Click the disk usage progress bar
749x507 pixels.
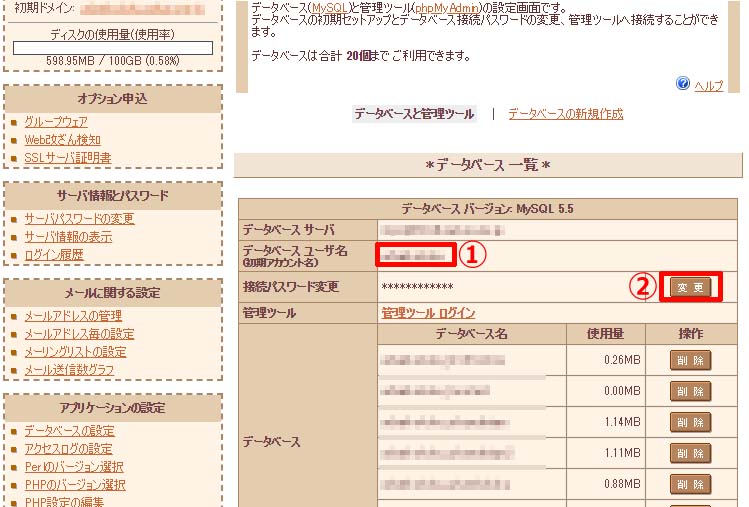(111, 47)
